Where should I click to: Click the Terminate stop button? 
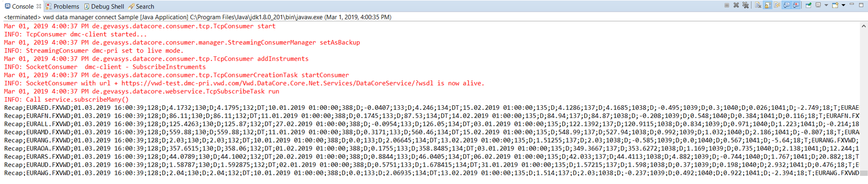727,5
